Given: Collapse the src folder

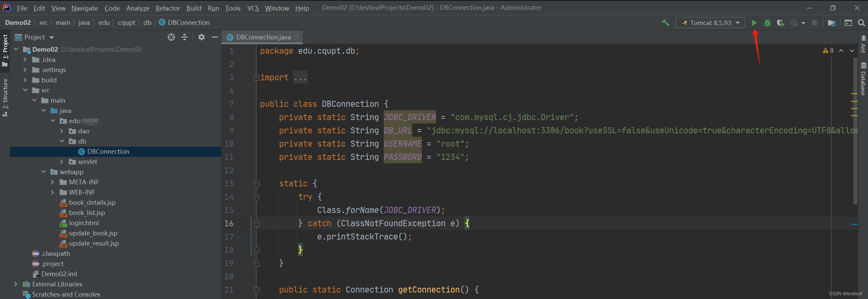Looking at the screenshot, I should (25, 90).
